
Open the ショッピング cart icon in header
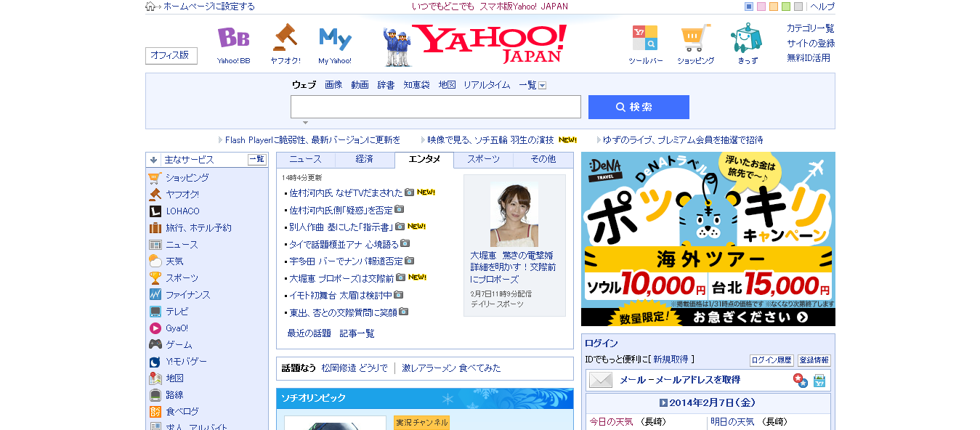point(696,38)
